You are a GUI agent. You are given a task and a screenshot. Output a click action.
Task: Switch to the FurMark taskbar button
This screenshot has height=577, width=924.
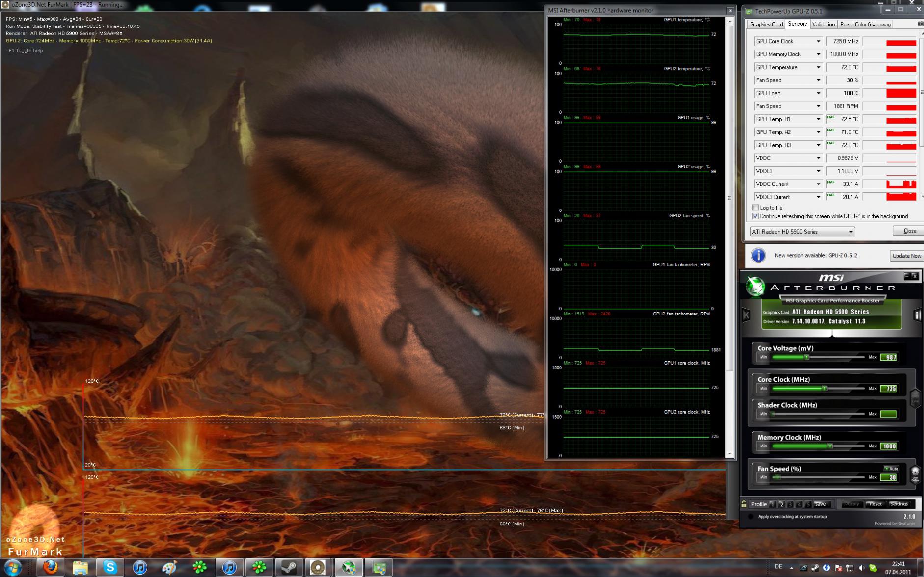(x=319, y=568)
